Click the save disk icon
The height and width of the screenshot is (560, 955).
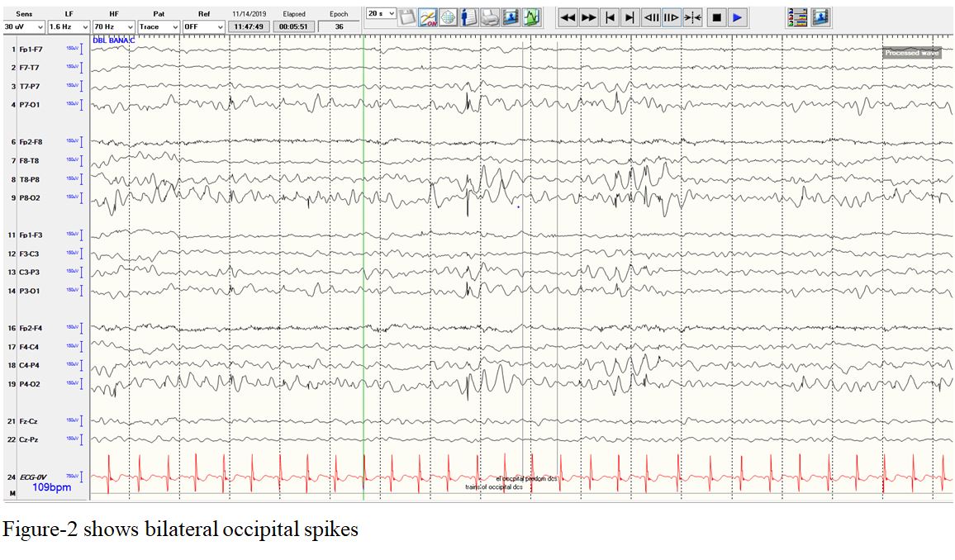(407, 17)
